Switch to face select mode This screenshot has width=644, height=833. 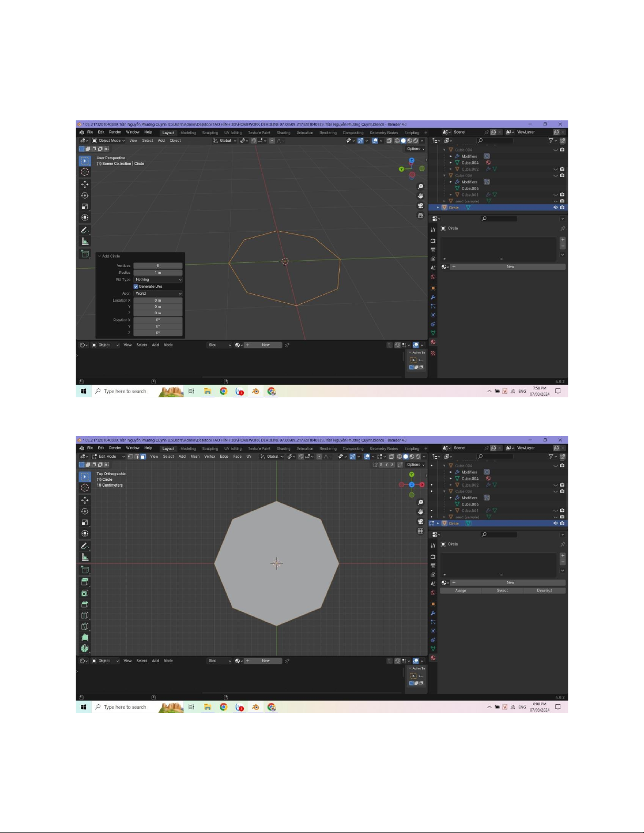(142, 457)
